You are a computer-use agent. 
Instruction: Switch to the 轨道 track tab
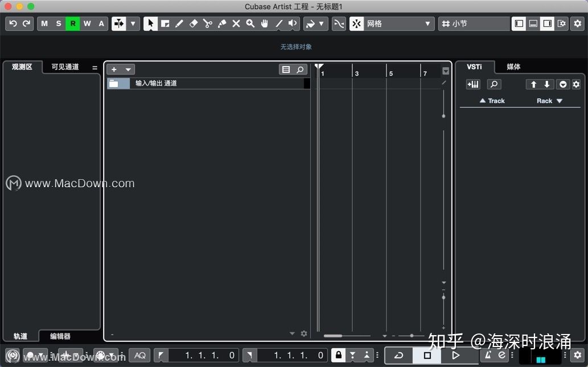tap(20, 336)
